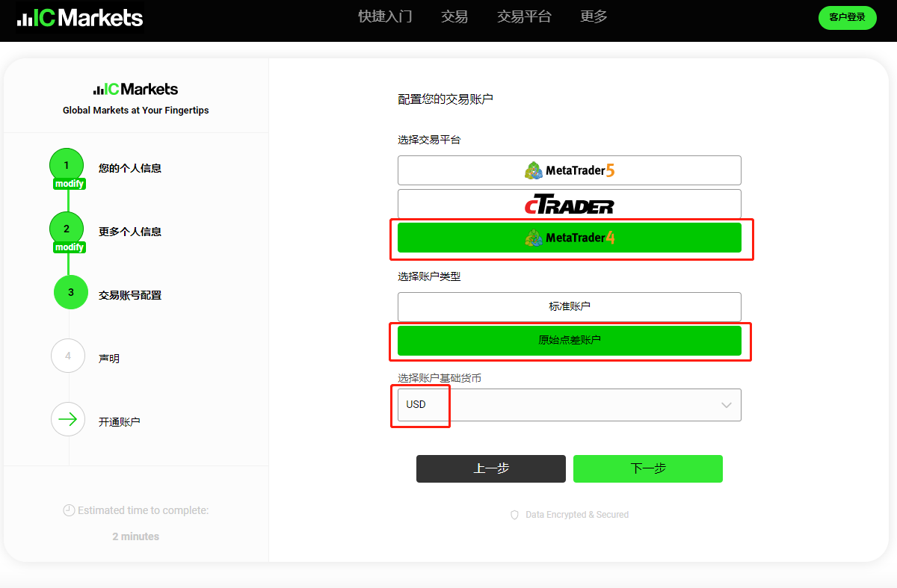This screenshot has width=897, height=588.
Task: Click 配置您的交易账户 heading
Action: 446,99
